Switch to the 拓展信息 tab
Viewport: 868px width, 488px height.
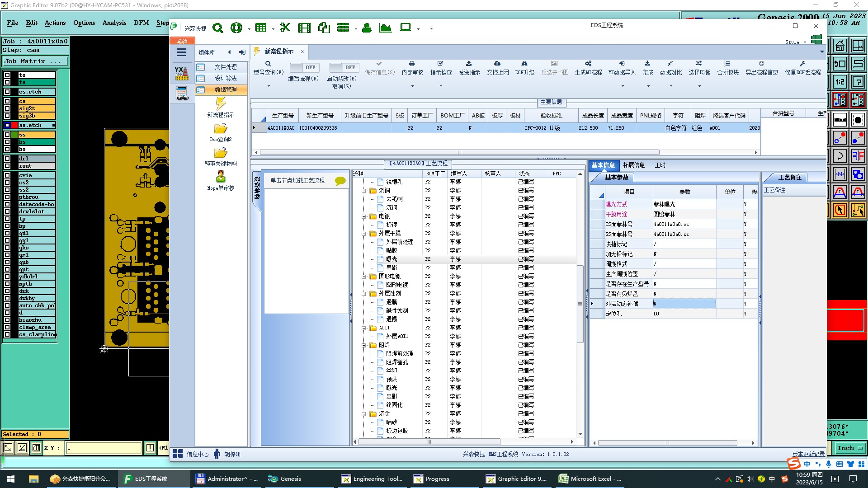[634, 165]
